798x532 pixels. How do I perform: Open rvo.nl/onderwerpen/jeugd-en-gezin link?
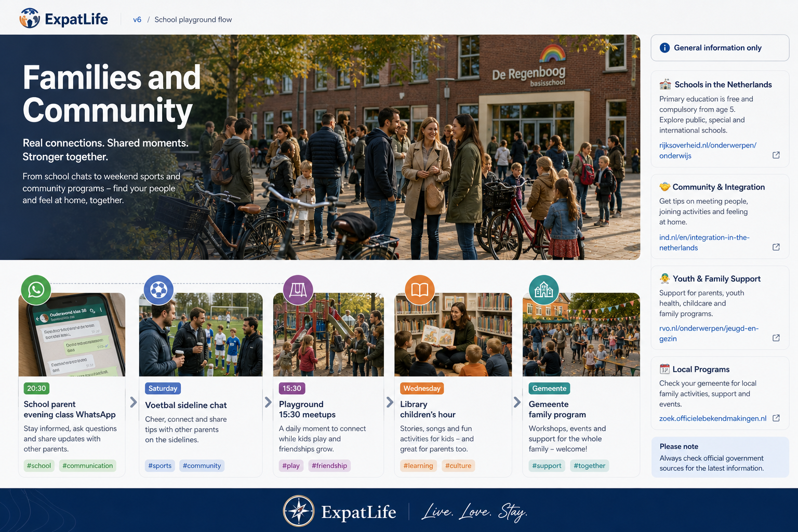coord(709,333)
